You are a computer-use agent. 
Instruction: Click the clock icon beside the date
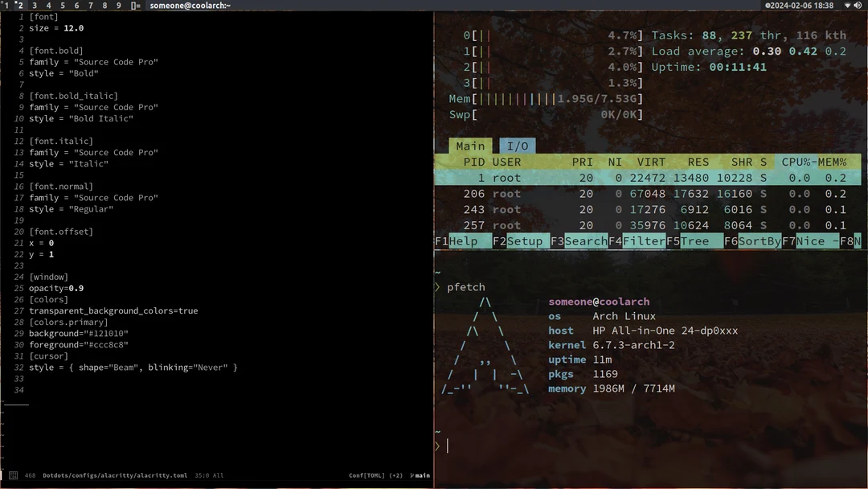767,6
